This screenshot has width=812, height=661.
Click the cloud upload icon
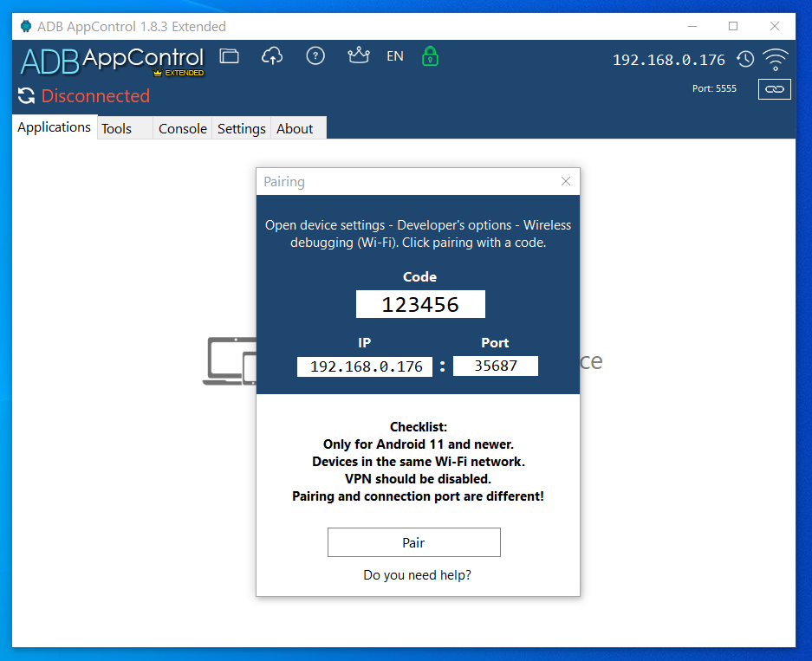272,56
